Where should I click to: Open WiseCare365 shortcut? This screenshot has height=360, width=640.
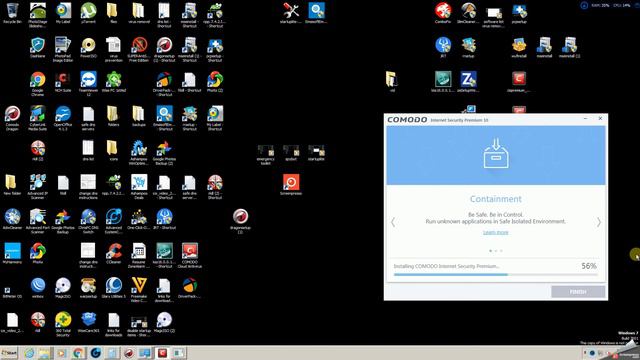(88, 322)
